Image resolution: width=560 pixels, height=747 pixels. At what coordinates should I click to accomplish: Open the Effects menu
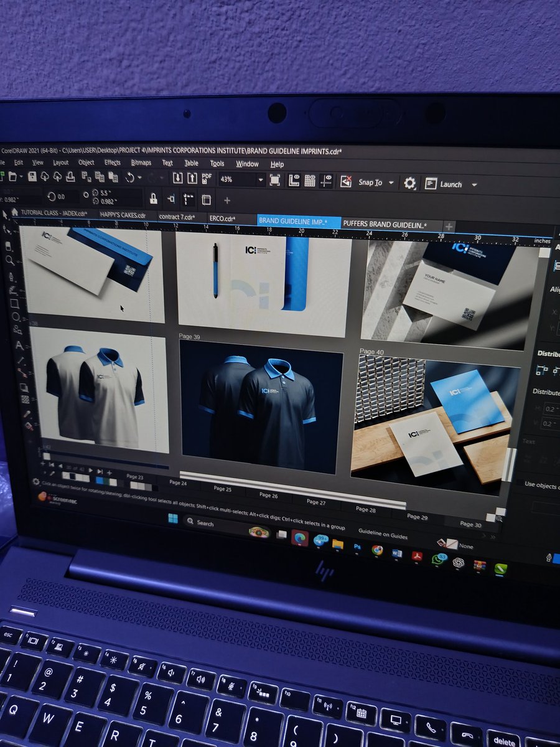pyautogui.click(x=113, y=163)
